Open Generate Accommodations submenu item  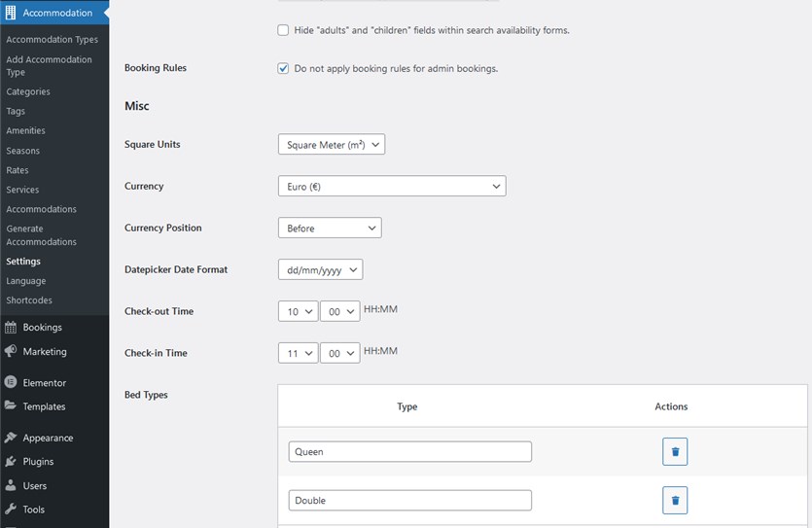point(42,235)
